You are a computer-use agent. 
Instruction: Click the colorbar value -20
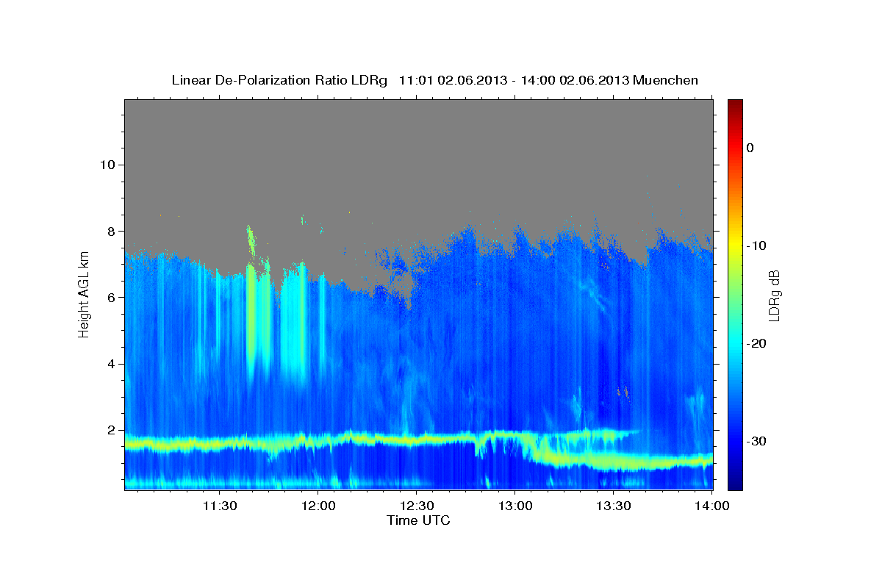coord(757,343)
